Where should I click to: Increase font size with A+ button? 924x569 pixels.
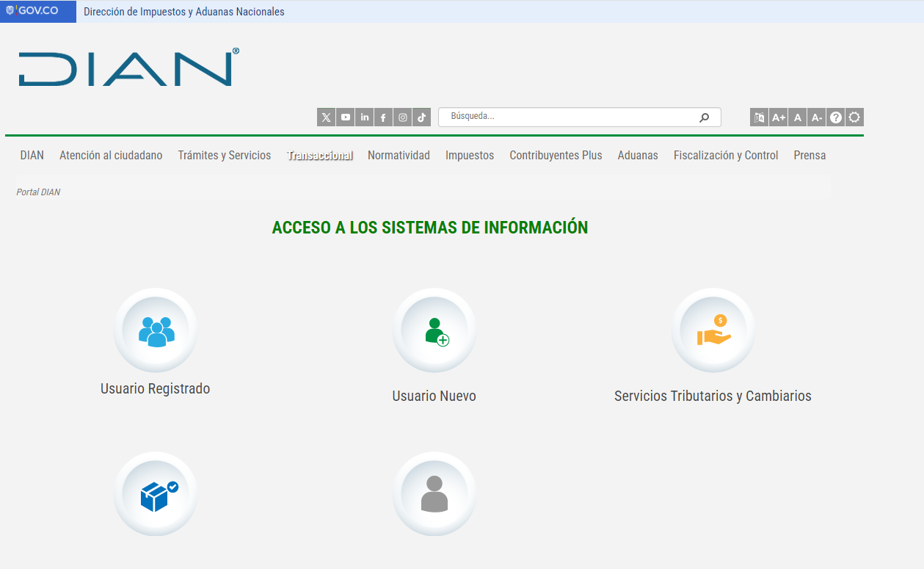pos(779,117)
